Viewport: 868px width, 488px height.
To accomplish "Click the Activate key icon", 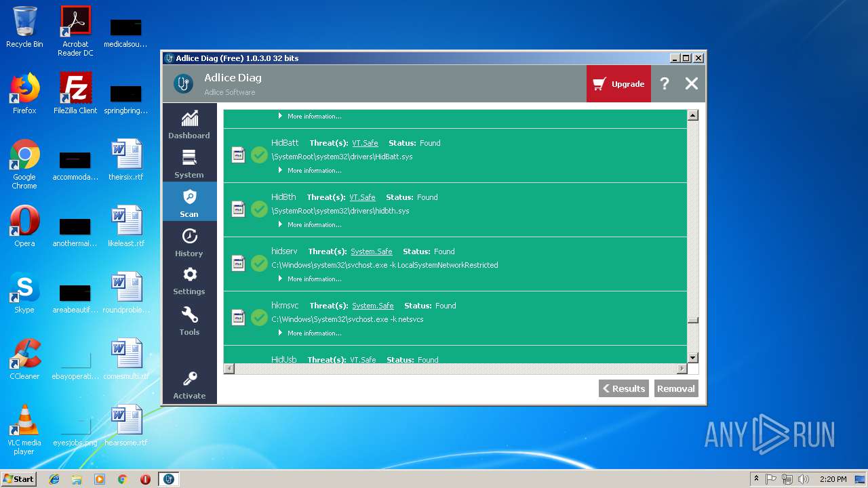I will [x=190, y=378].
